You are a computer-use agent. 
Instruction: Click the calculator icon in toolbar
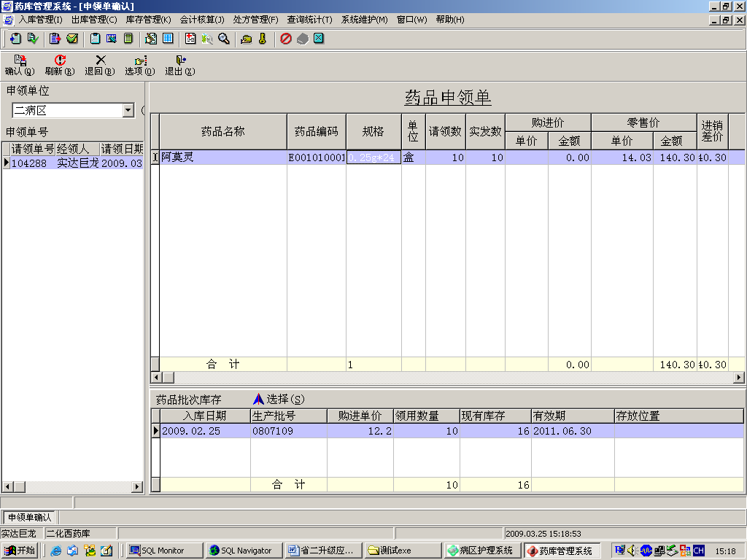point(128,39)
